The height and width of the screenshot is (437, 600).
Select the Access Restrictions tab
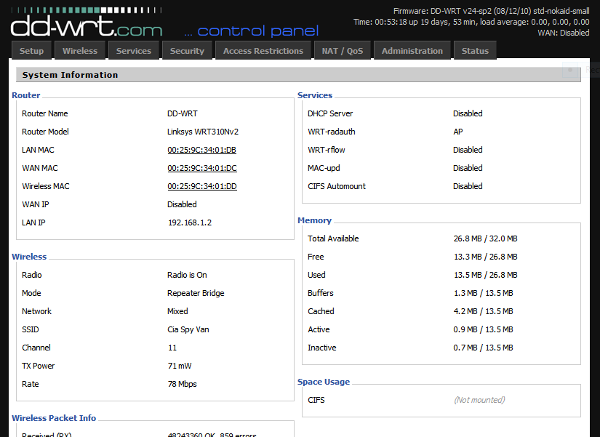(x=263, y=51)
